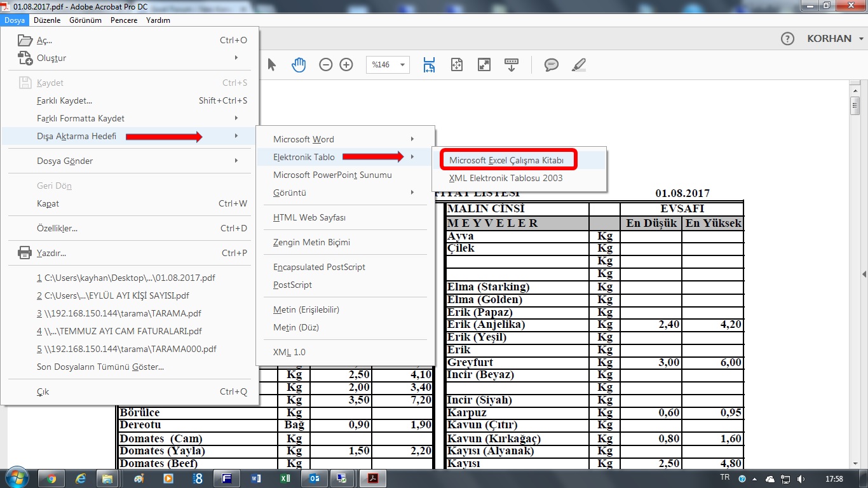
Task: Open recent file TARAMA000.pdf
Action: (x=130, y=349)
